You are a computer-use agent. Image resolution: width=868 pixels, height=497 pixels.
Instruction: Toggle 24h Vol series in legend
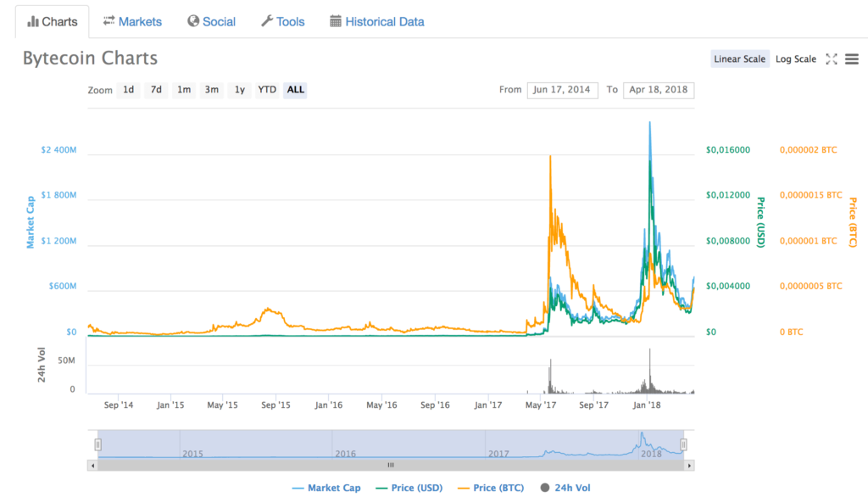565,489
